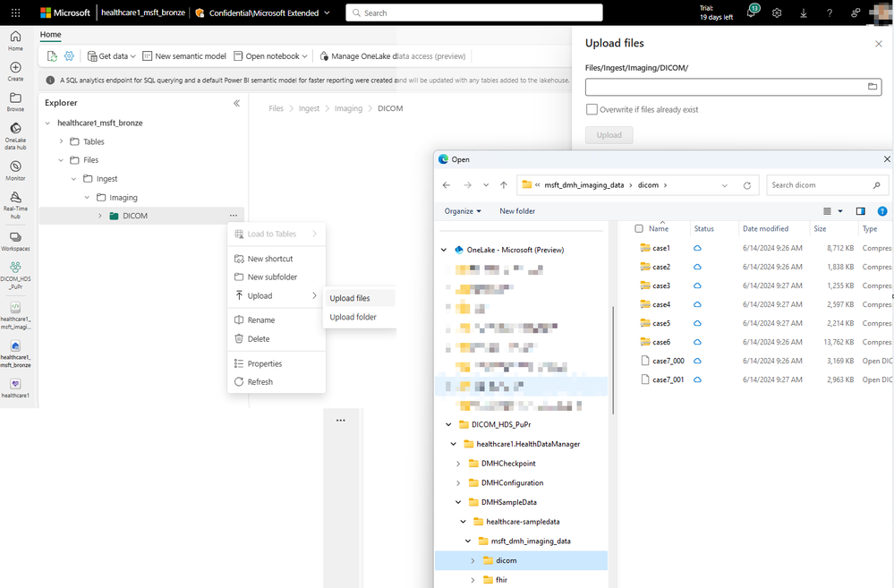894x588 pixels.
Task: Collapse healthcare1_msft_bronze in Explorer
Action: [x=48, y=124]
